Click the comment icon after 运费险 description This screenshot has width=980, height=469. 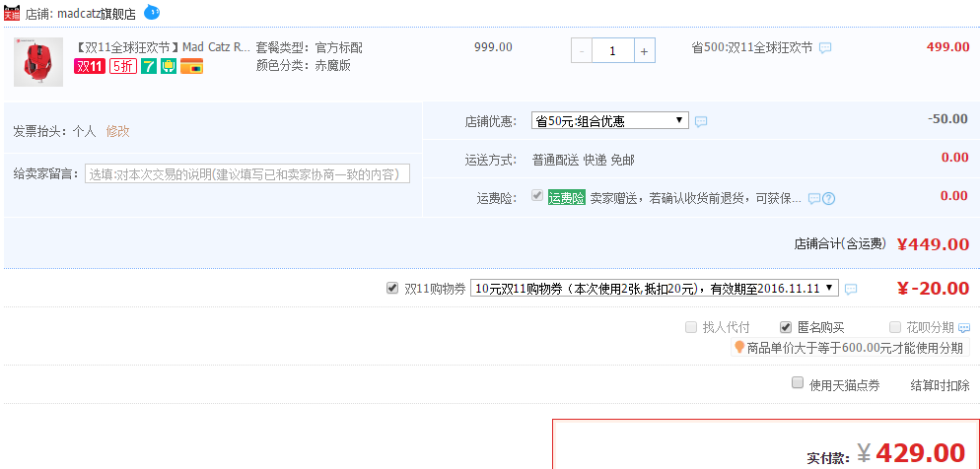tap(814, 199)
